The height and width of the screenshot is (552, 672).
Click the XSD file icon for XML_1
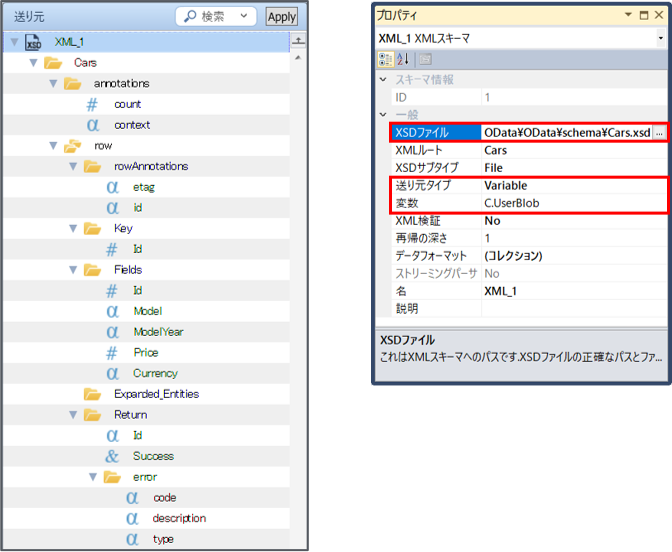(34, 42)
